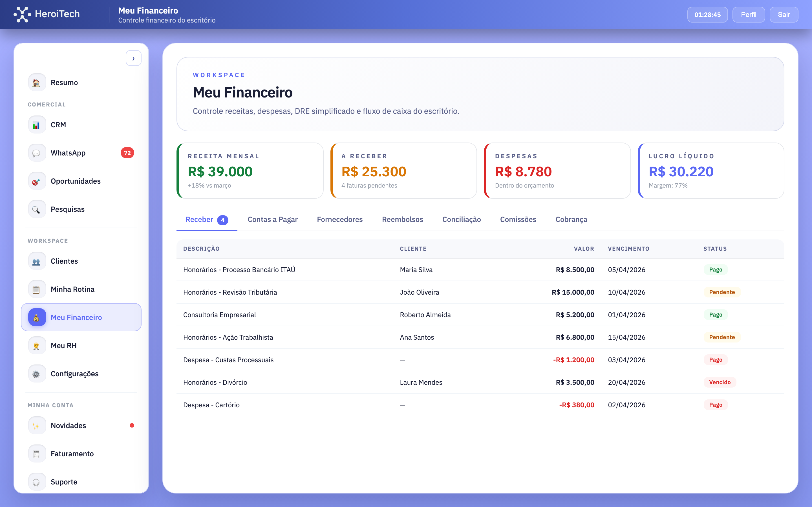Image resolution: width=812 pixels, height=507 pixels.
Task: Open the Fornecedores tab
Action: (x=339, y=219)
